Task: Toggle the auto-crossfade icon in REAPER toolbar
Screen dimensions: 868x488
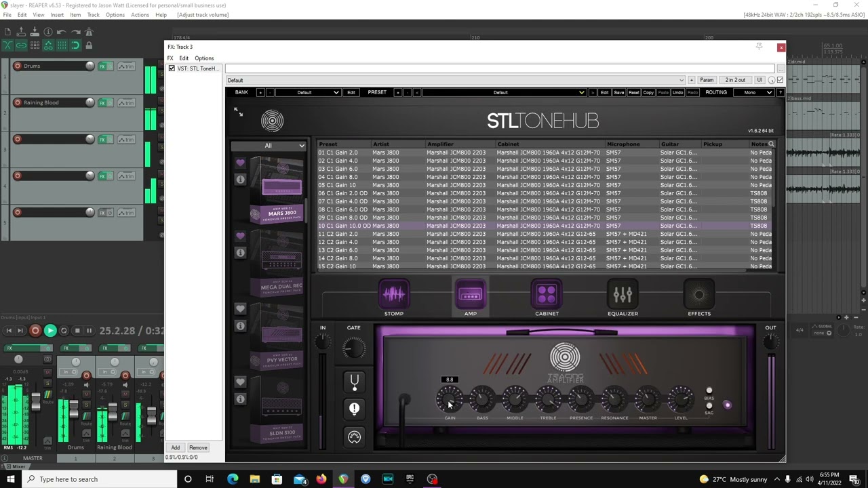Action: pyautogui.click(x=7, y=45)
